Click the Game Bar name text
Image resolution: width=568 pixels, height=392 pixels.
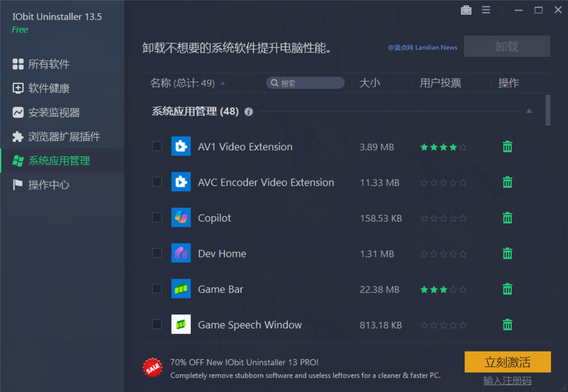(221, 289)
